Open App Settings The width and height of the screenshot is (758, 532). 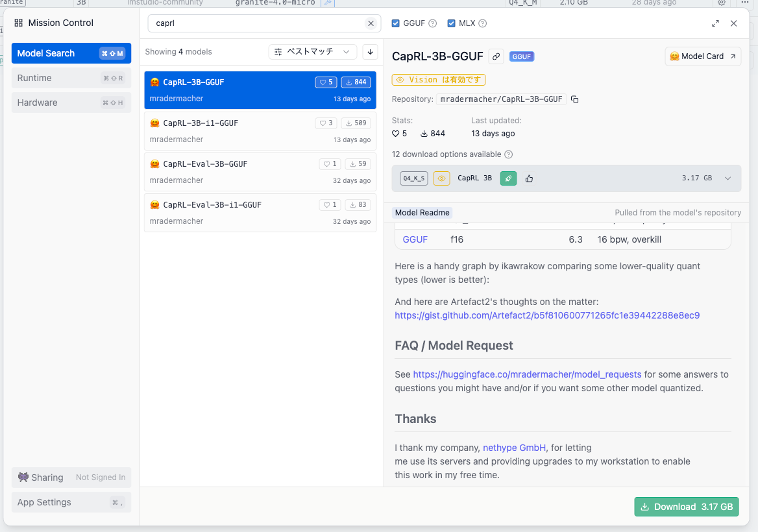coord(71,502)
